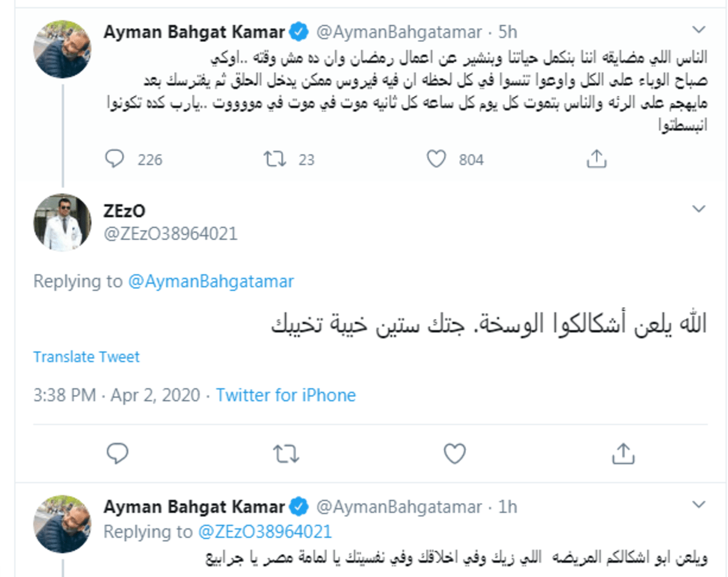Share ZEzO's tweet using the upload icon
The image size is (728, 577).
(x=622, y=452)
